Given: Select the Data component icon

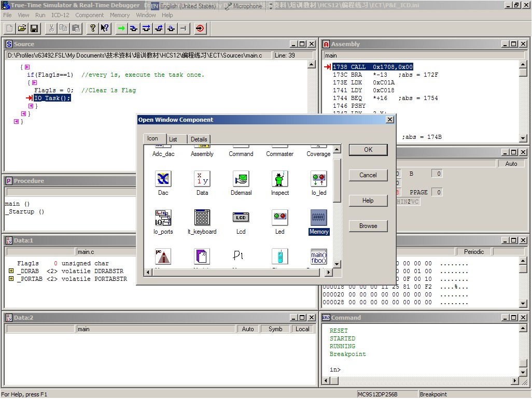Looking at the screenshot, I should [x=202, y=179].
